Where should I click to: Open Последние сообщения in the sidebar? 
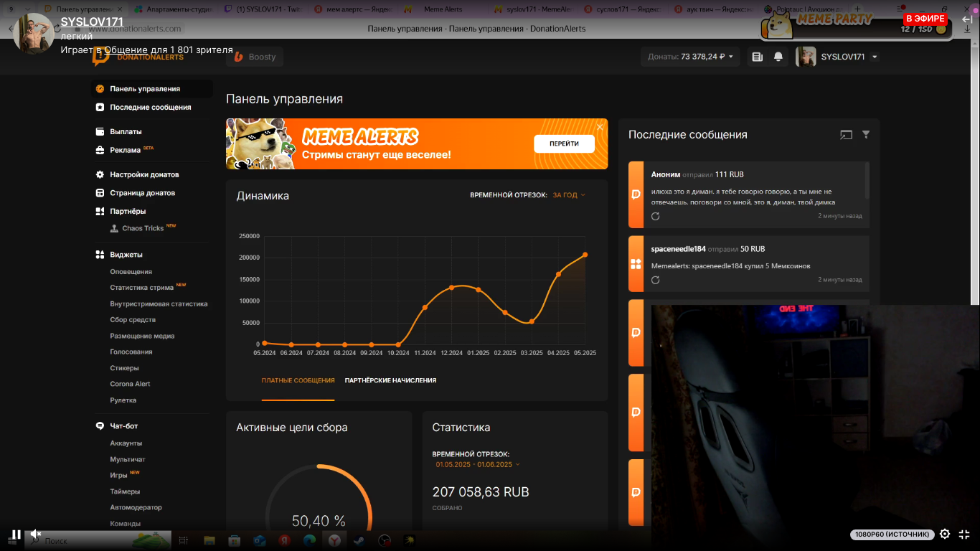(x=151, y=107)
